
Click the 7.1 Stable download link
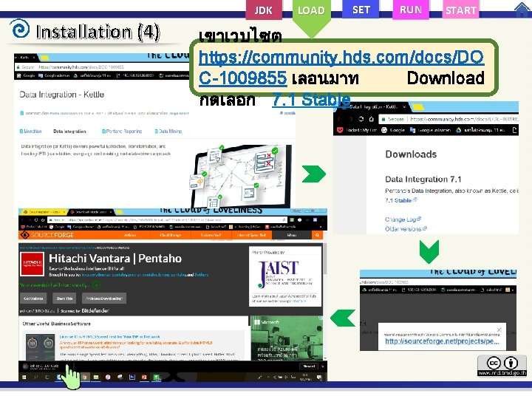[x=400, y=200]
